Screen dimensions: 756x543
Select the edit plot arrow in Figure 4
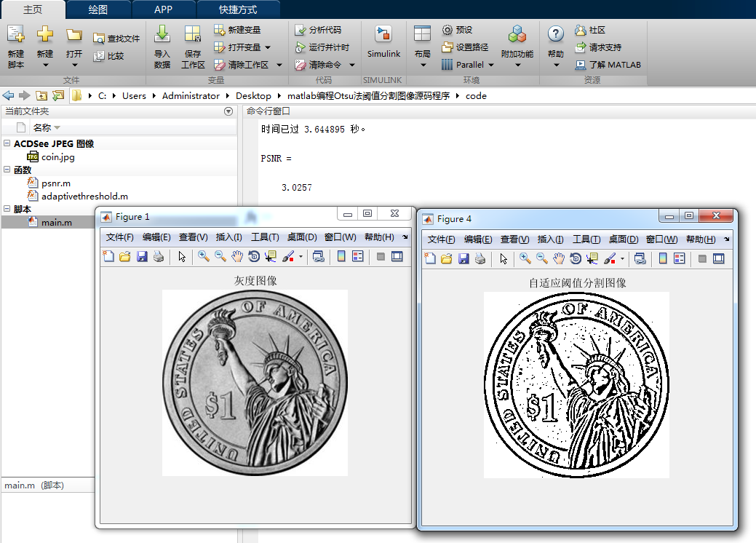pyautogui.click(x=504, y=258)
